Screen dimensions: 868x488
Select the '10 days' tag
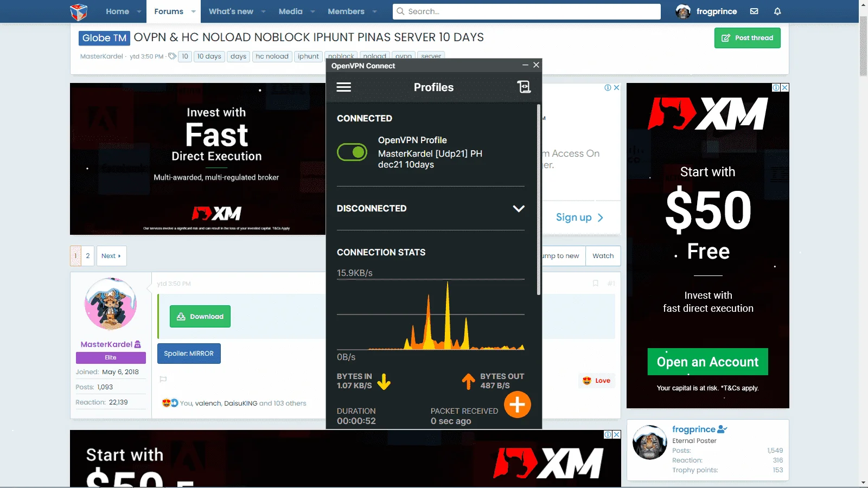(209, 56)
